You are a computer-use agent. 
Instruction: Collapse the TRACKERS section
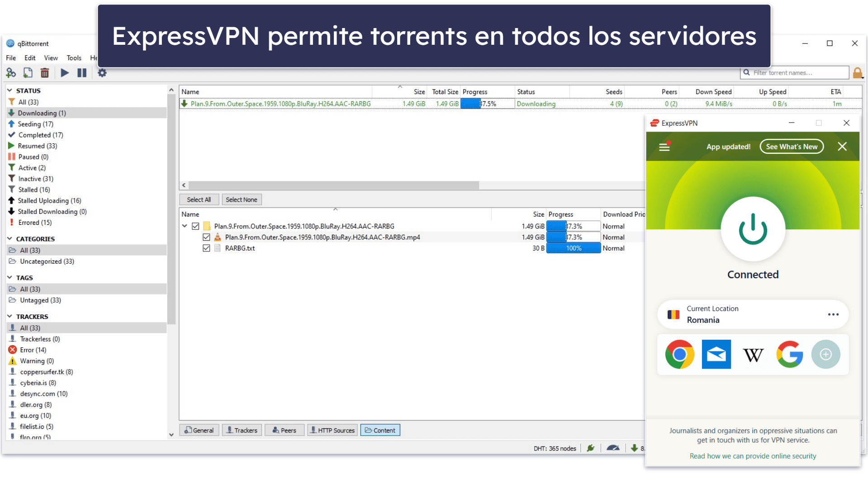(9, 316)
